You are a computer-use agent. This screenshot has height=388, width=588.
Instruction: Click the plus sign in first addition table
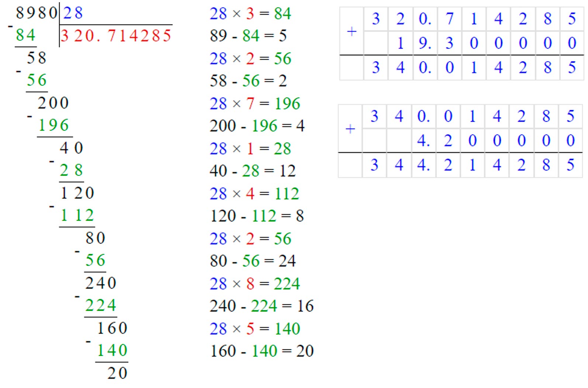[352, 31]
